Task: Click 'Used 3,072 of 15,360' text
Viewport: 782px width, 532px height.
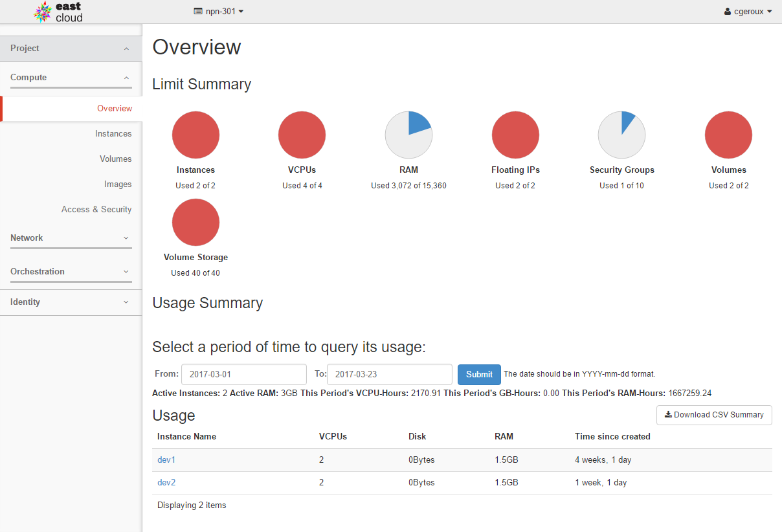Action: click(408, 186)
